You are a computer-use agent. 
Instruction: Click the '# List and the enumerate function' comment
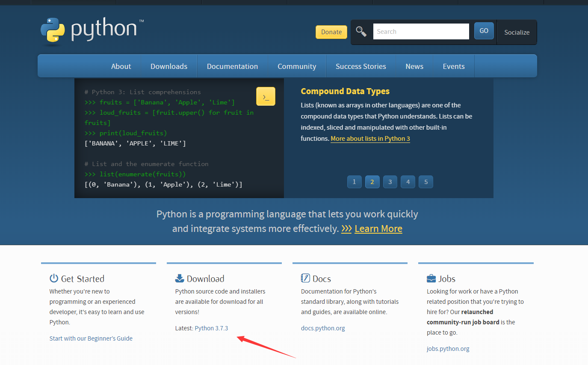pos(147,164)
